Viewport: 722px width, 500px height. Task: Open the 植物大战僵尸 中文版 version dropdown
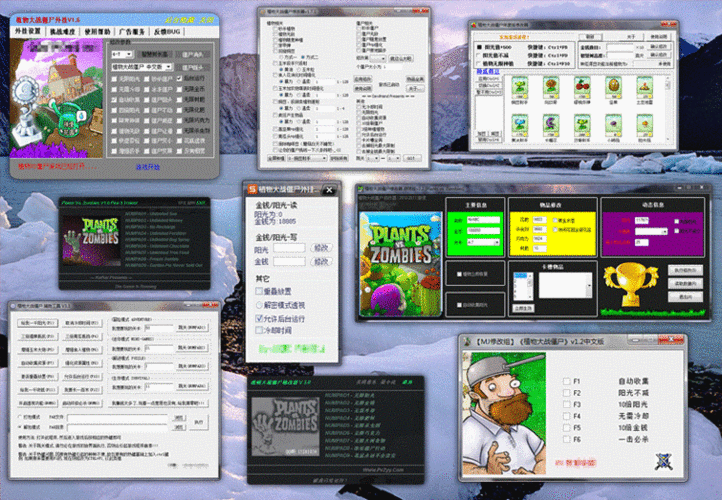142,67
